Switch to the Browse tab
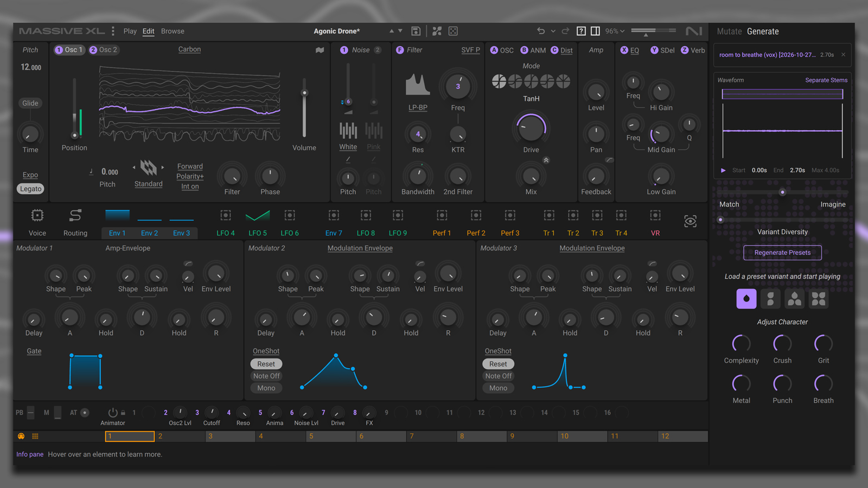The width and height of the screenshot is (868, 488). pos(173,31)
